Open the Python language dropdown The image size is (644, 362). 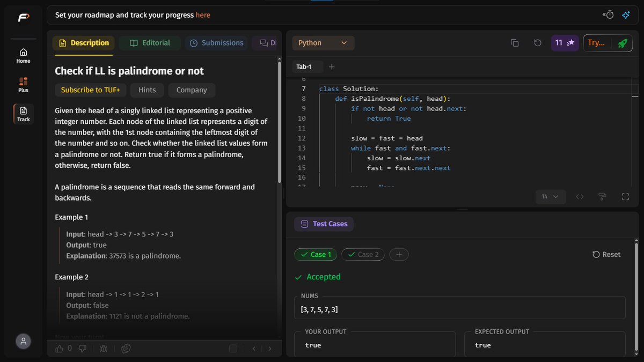323,43
